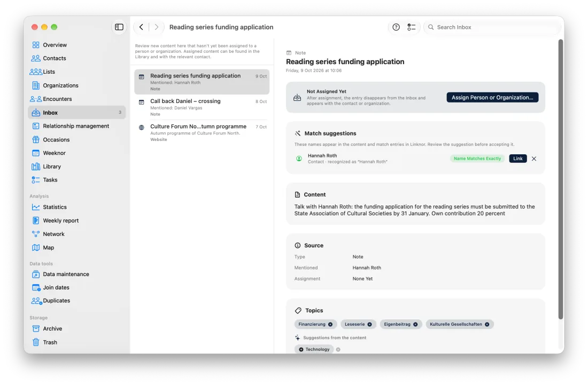Select the Reading series funding application entry
This screenshot has height=385, width=588.
202,82
